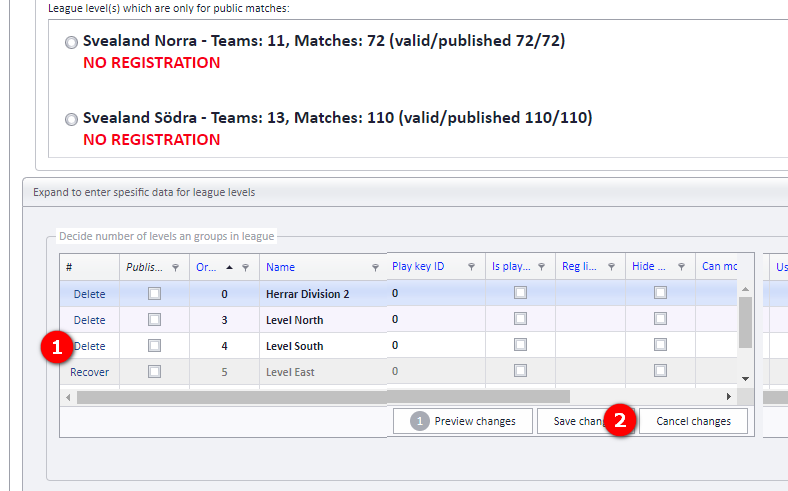The image size is (788, 491).
Task: Click the Svealand Norra league level title
Action: [x=324, y=41]
